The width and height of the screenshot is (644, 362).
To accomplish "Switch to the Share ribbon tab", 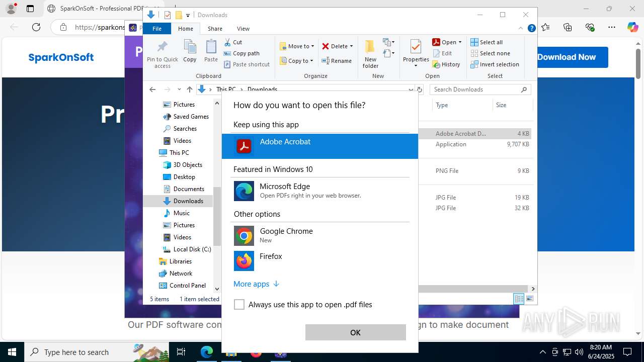I will [215, 29].
